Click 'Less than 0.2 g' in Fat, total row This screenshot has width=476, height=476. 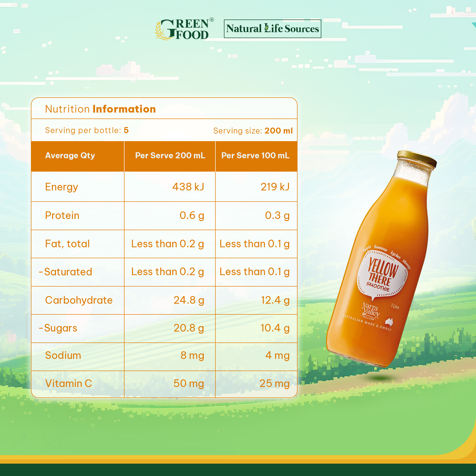[x=168, y=244]
